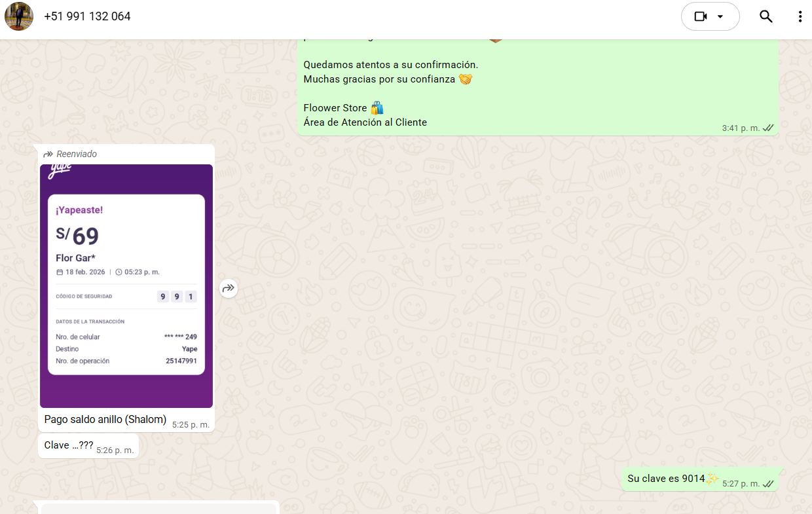Click the sparkles emoji after 9014
812x514 pixels.
click(712, 479)
